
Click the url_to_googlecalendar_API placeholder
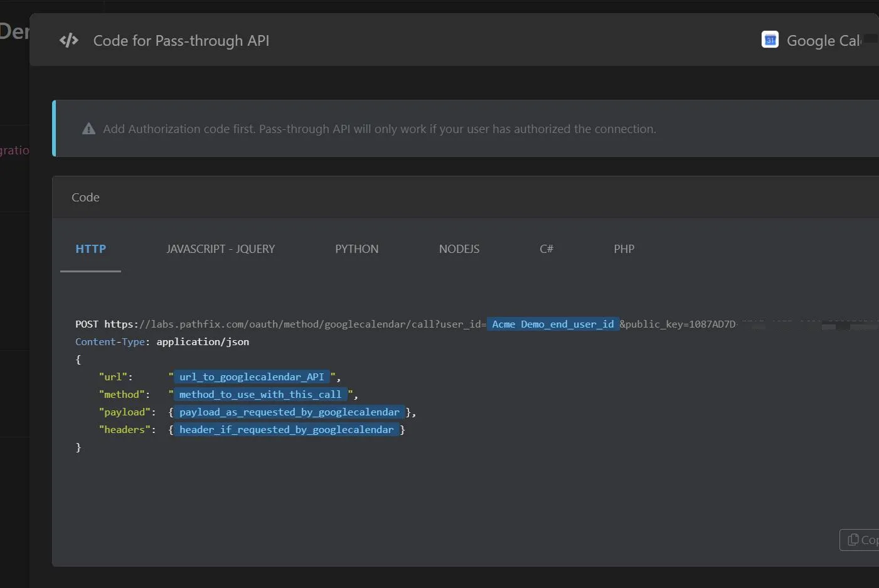pos(252,377)
